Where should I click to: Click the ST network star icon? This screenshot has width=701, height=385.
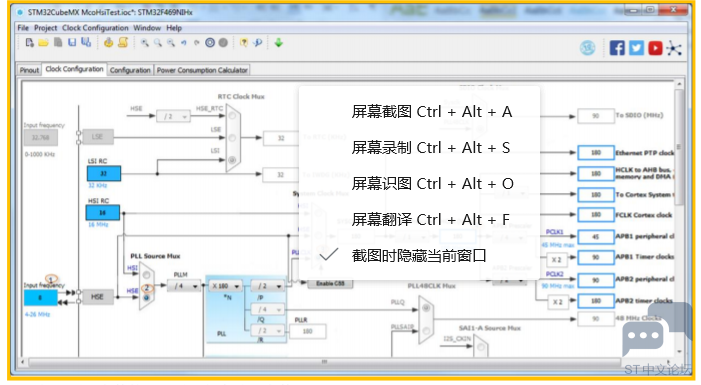[674, 48]
